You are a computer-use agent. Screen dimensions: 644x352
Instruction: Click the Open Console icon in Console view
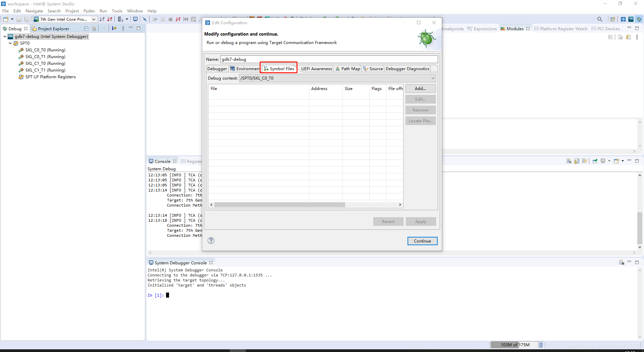[616, 161]
